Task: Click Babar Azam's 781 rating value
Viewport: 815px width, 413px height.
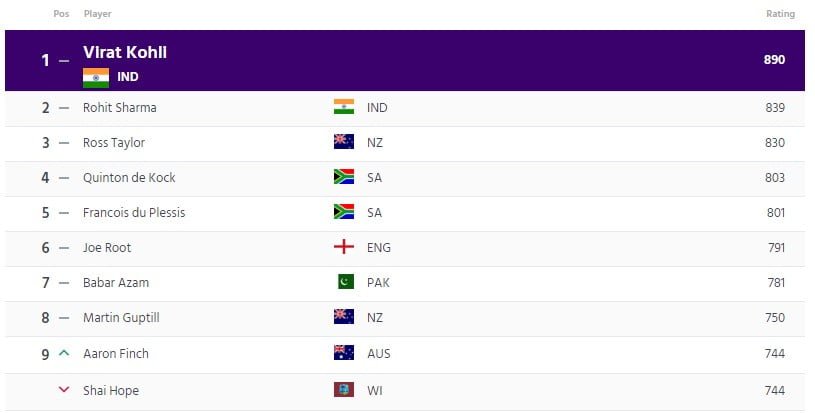Action: tap(776, 283)
